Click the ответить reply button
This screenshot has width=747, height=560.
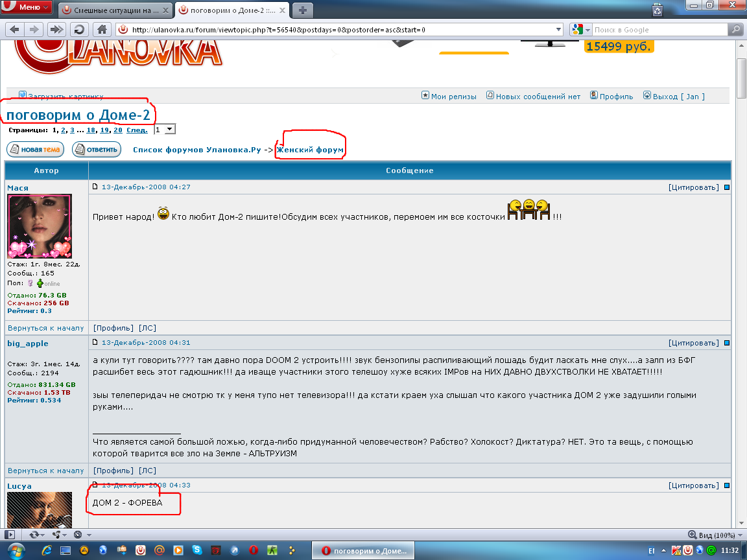pyautogui.click(x=97, y=149)
